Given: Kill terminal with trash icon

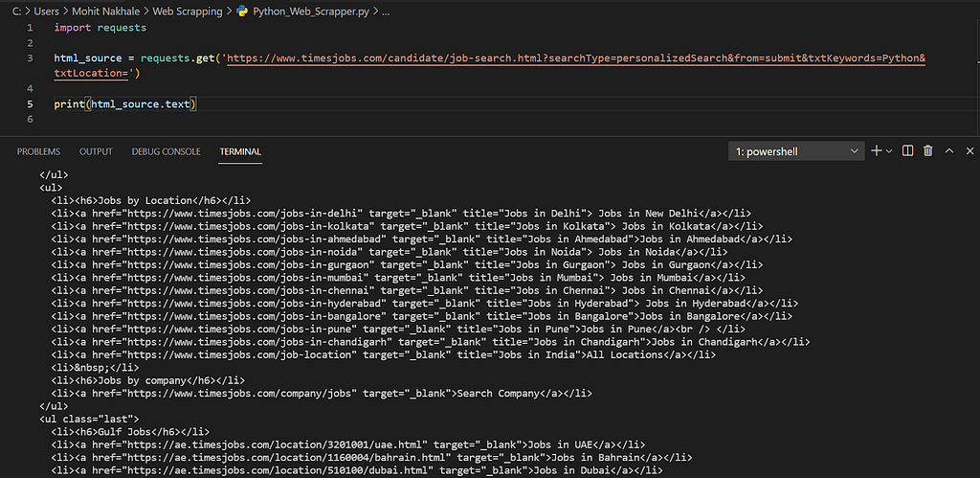Looking at the screenshot, I should [928, 150].
